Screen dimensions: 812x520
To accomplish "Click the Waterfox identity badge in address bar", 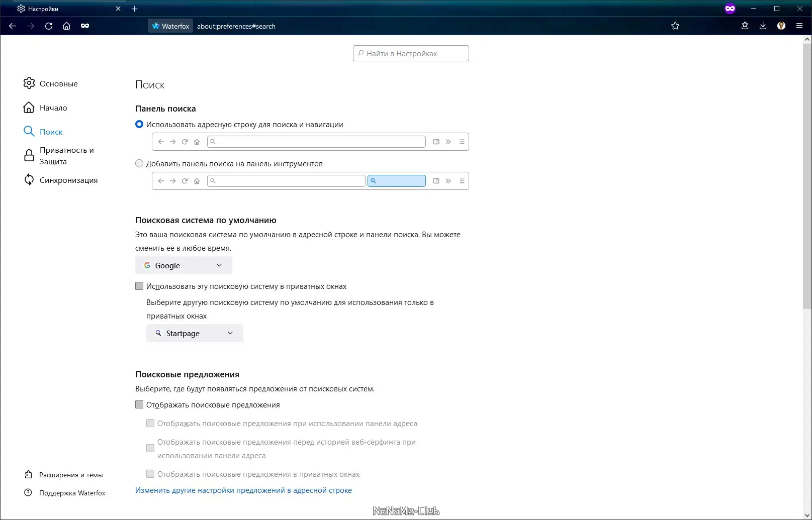I will click(x=170, y=26).
